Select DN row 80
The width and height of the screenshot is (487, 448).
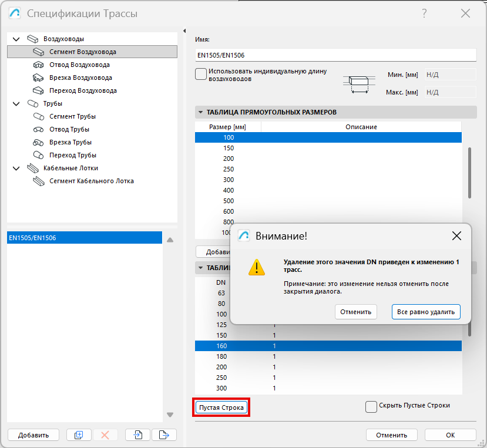pyautogui.click(x=213, y=304)
